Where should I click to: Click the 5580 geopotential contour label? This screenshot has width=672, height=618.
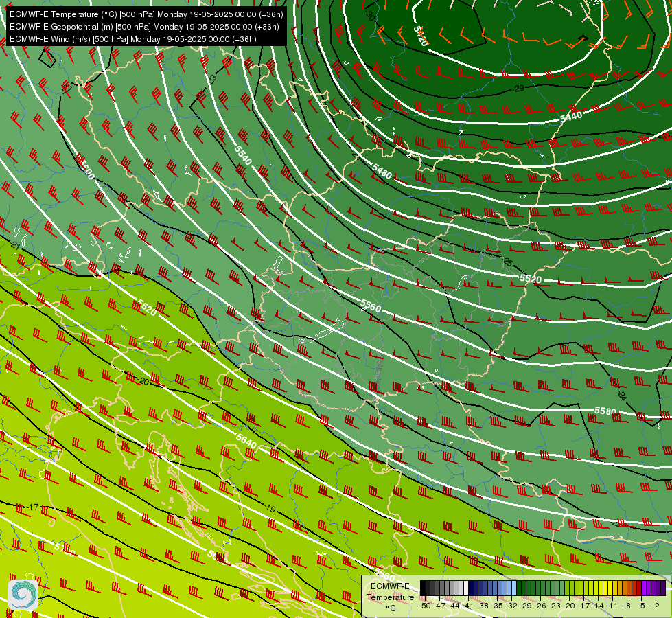(605, 411)
